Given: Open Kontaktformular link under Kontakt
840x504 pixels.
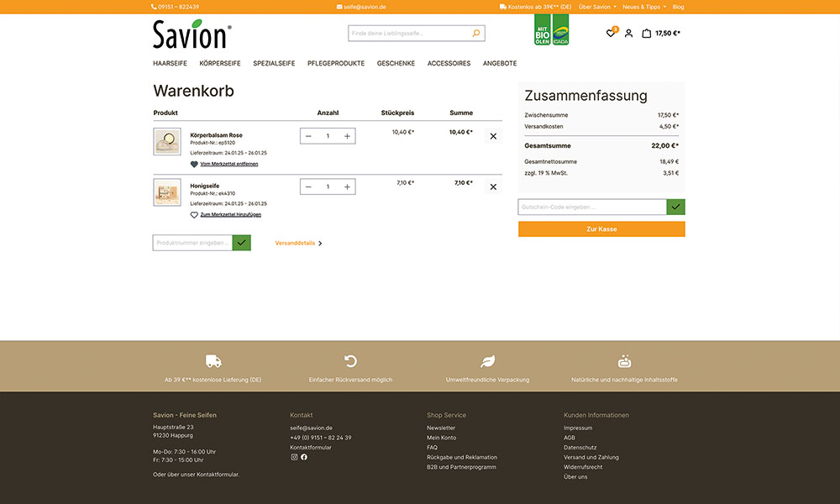Looking at the screenshot, I should coord(311,447).
